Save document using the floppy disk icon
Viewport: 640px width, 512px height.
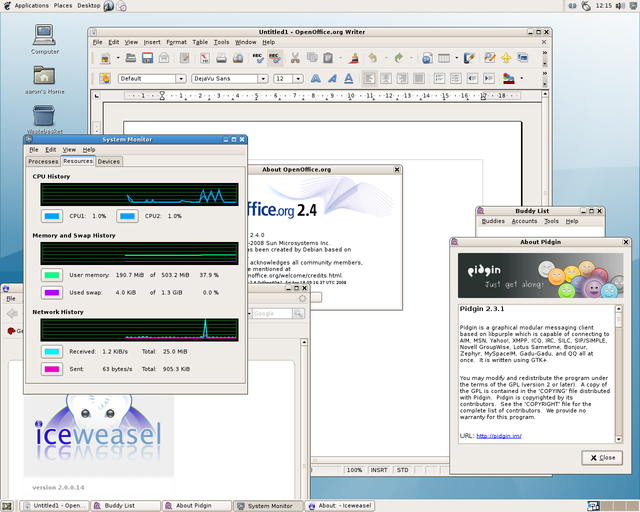pyautogui.click(x=147, y=58)
